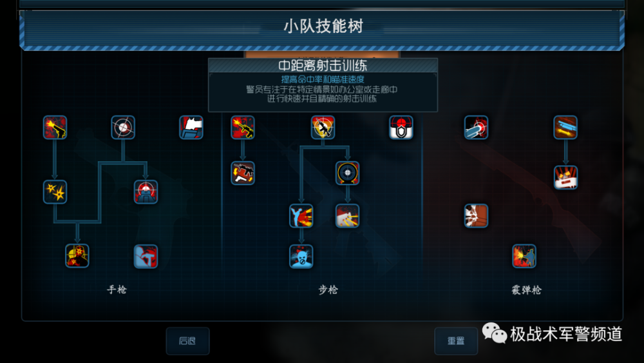Select the white crosshair target pistol skill
This screenshot has height=363, width=644.
(x=123, y=128)
